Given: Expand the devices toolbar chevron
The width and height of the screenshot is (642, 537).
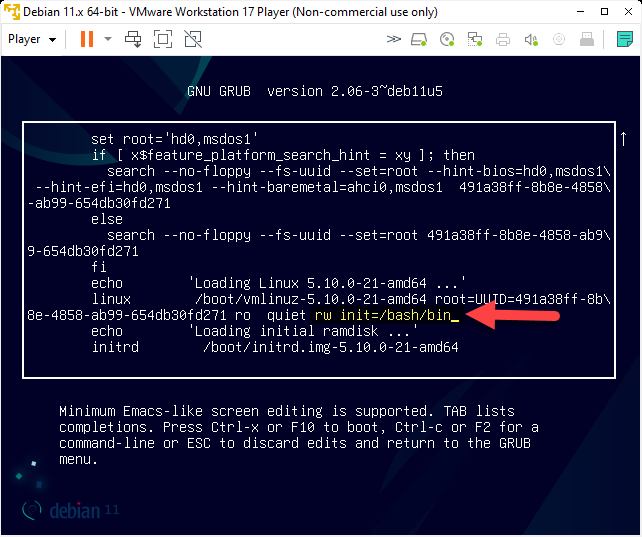Looking at the screenshot, I should coord(393,39).
